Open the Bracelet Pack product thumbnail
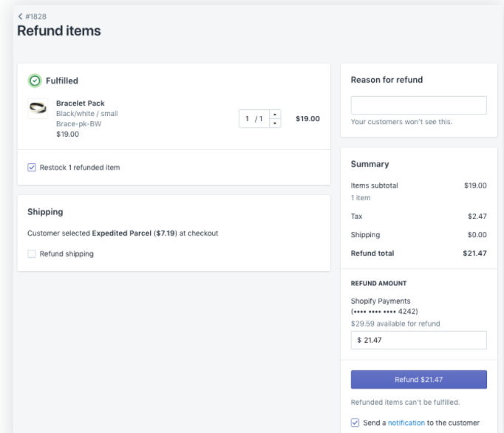The image size is (504, 433). click(x=38, y=109)
